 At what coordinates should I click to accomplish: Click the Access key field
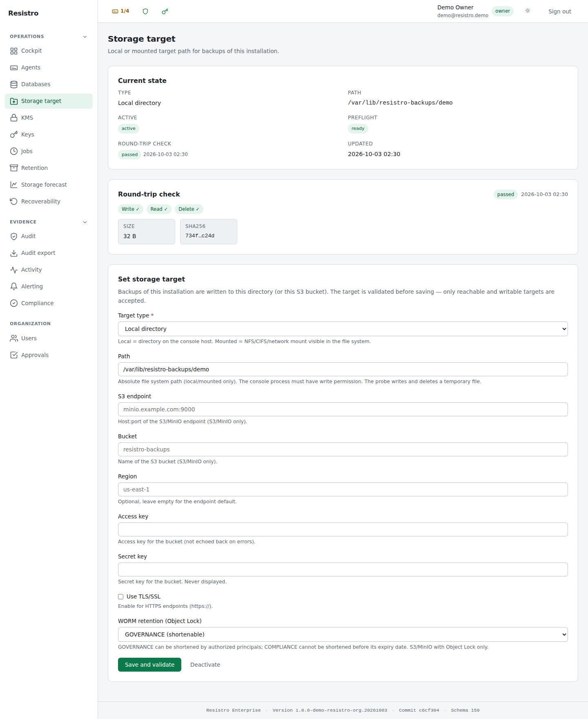(x=343, y=529)
